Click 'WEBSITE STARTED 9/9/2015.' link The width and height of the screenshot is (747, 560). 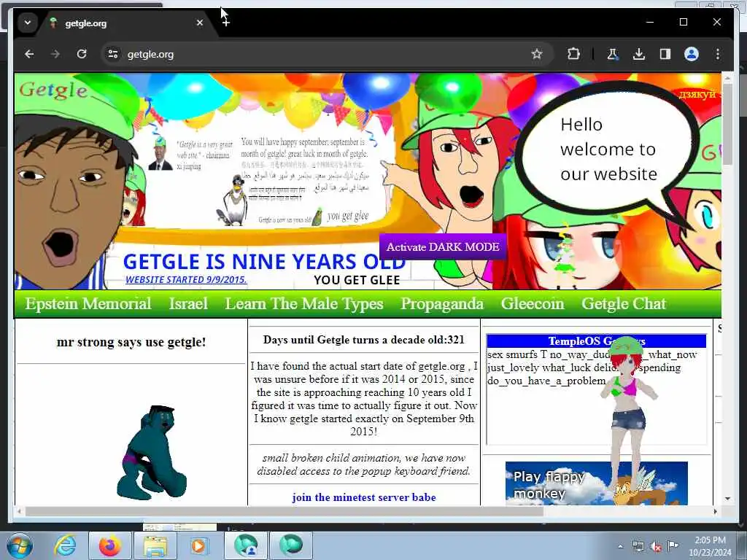click(186, 279)
